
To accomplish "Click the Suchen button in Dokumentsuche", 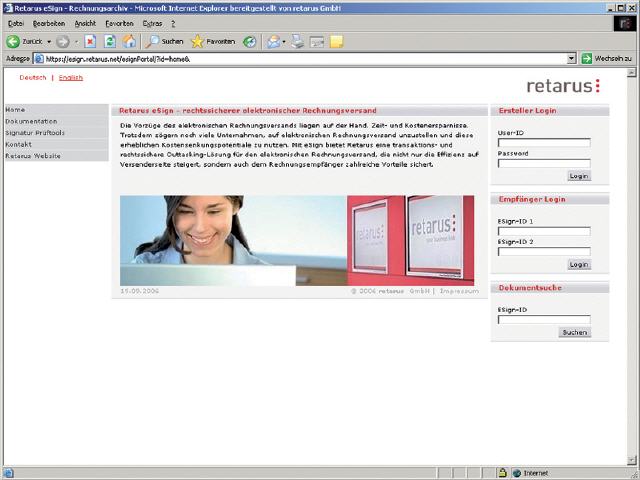I will tap(575, 332).
